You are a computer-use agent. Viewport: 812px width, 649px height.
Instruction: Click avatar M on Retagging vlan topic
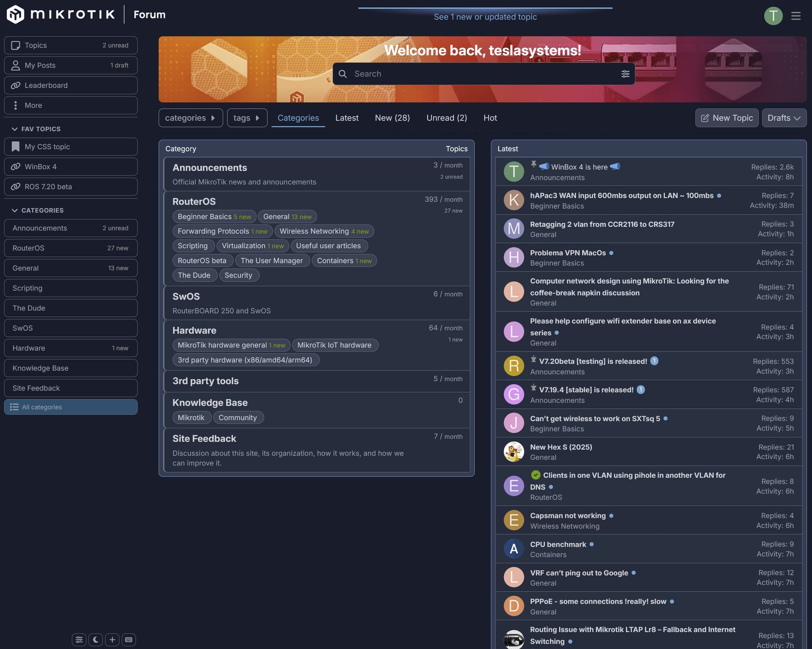point(514,228)
